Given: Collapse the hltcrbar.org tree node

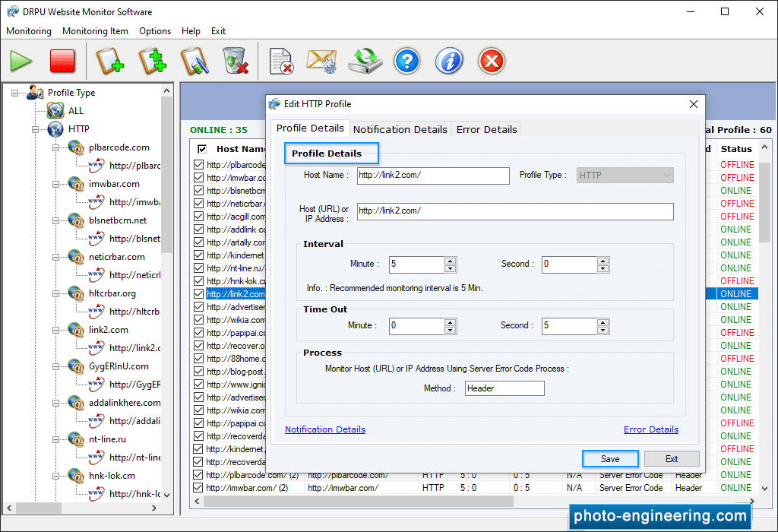Looking at the screenshot, I should (x=56, y=294).
